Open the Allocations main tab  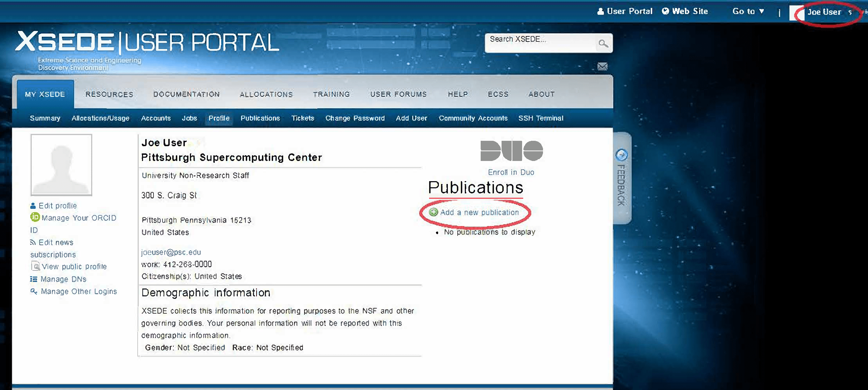(x=266, y=94)
